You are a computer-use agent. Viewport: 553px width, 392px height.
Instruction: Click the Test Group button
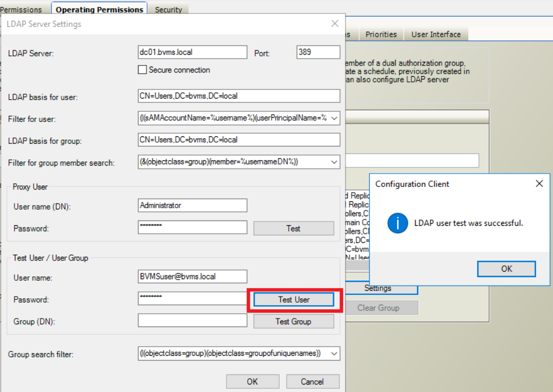pyautogui.click(x=293, y=322)
